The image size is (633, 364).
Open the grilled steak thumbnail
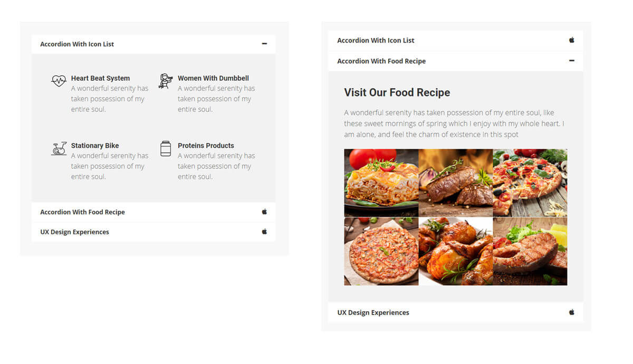tap(456, 183)
